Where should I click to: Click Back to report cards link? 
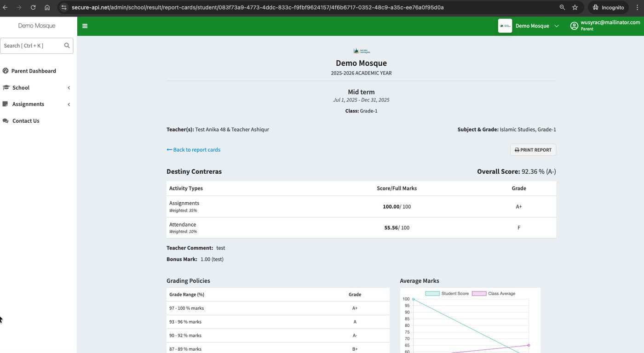tap(193, 150)
